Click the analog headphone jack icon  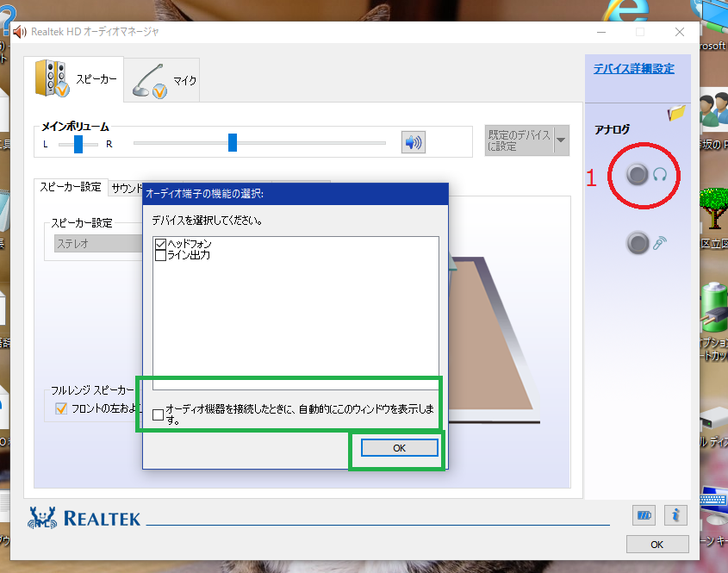pos(637,175)
